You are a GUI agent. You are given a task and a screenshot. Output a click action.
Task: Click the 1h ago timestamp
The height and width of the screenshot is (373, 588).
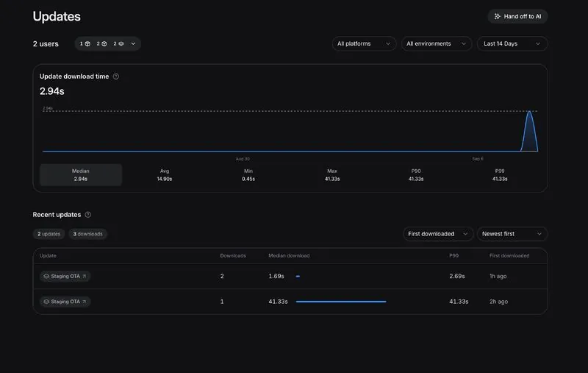(498, 276)
